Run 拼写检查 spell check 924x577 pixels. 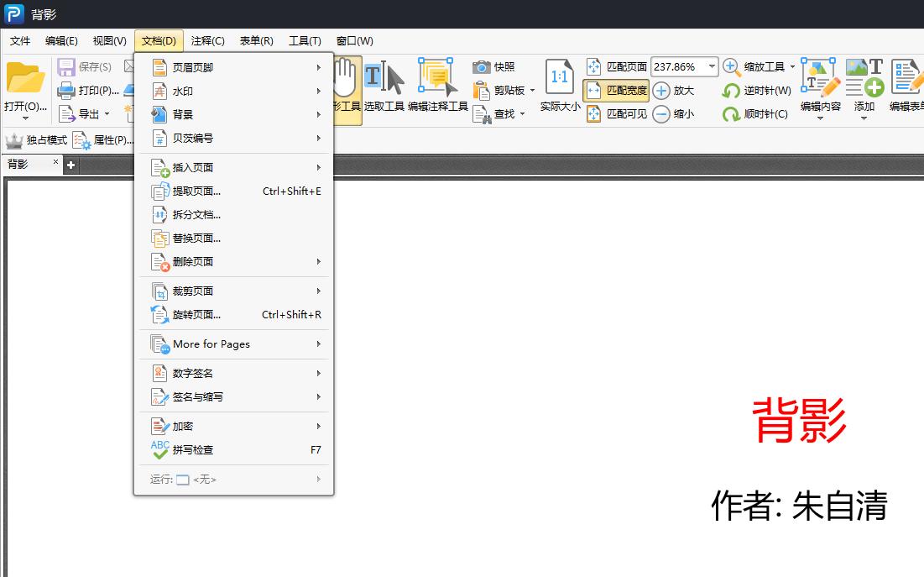pos(194,449)
